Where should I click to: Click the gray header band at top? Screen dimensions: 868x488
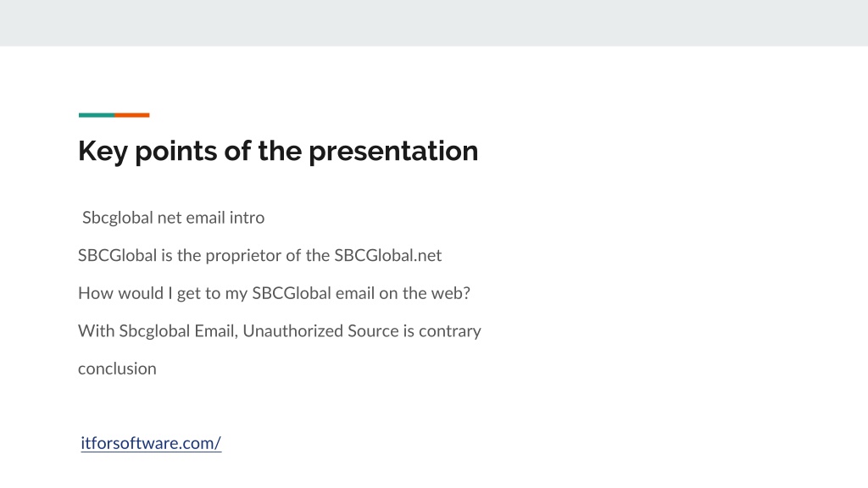(x=434, y=23)
